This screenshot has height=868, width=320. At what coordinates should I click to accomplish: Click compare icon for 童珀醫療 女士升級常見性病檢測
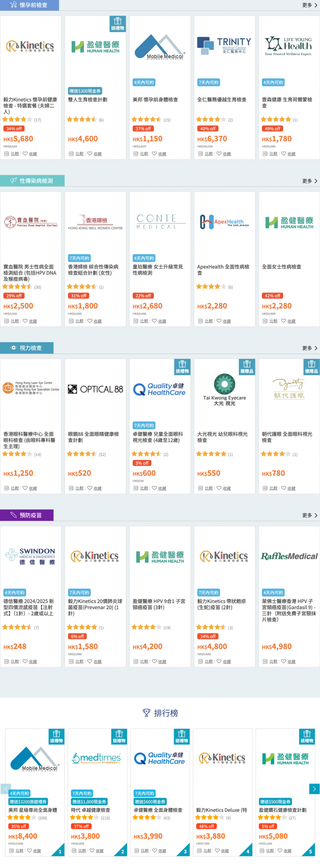(136, 321)
